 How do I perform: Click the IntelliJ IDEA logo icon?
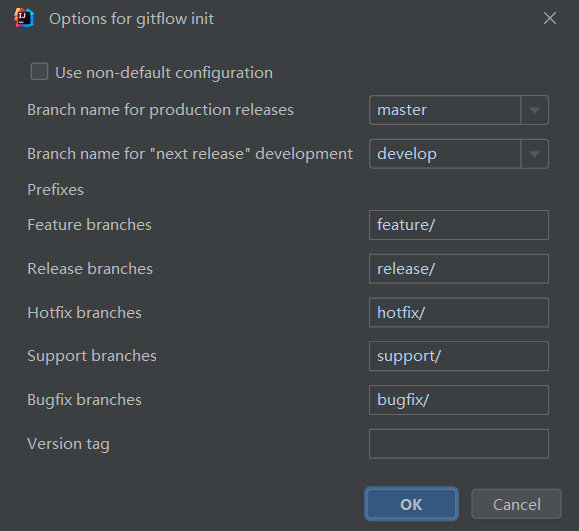(24, 18)
